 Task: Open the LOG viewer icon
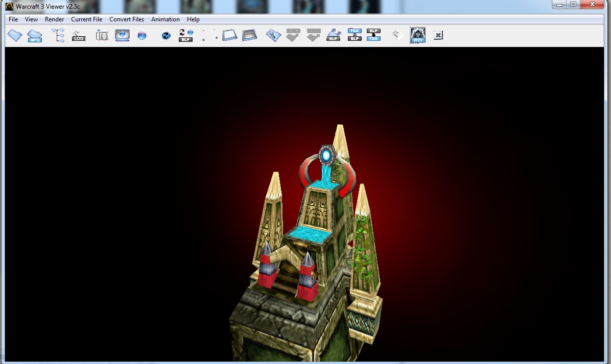coord(78,35)
